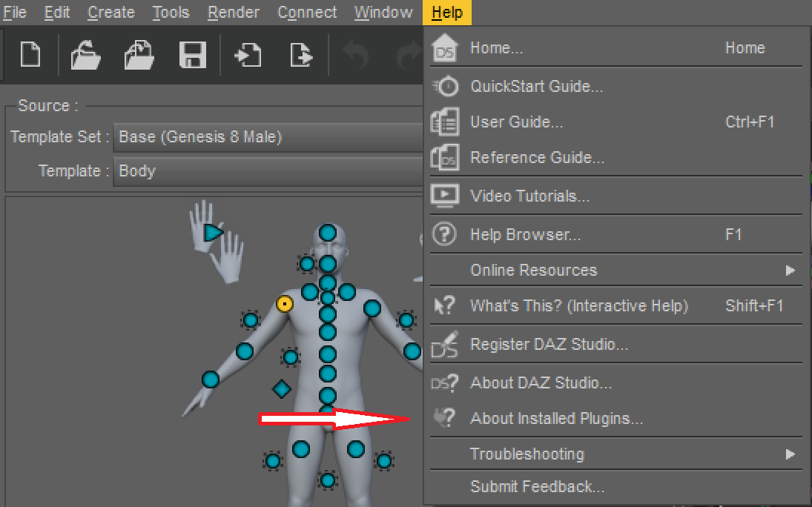Click the Undo arrow toolbar icon
This screenshot has width=812, height=507.
(x=356, y=55)
